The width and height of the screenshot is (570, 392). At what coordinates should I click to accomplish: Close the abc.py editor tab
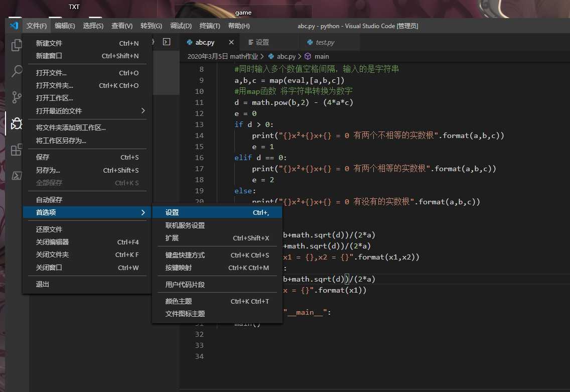[x=231, y=43]
